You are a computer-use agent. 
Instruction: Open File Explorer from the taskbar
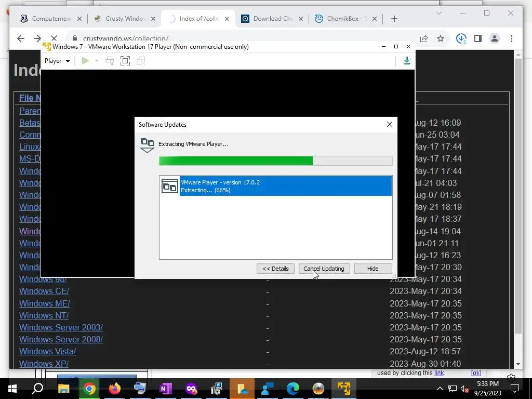(63, 389)
